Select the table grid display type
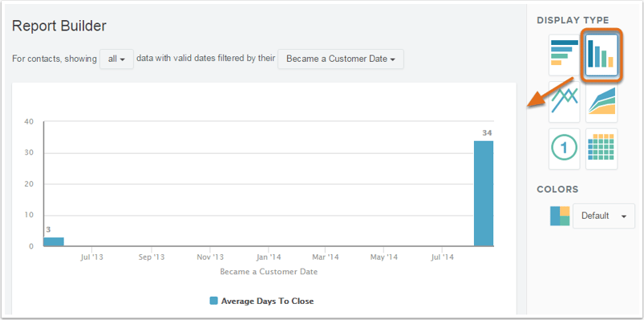 point(601,148)
